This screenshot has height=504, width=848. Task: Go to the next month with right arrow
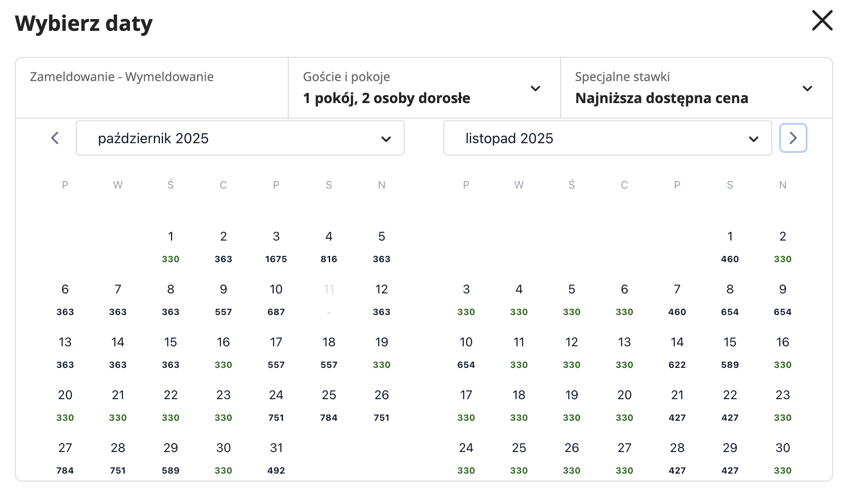pos(793,138)
